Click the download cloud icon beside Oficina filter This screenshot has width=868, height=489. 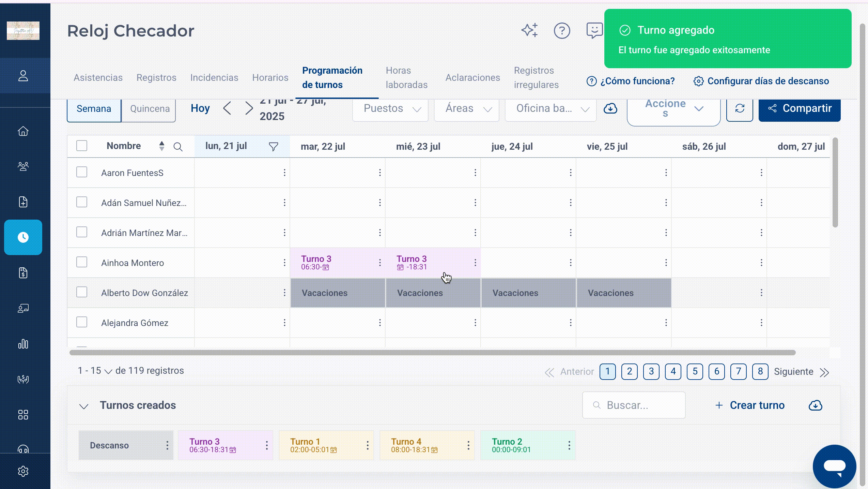(610, 108)
